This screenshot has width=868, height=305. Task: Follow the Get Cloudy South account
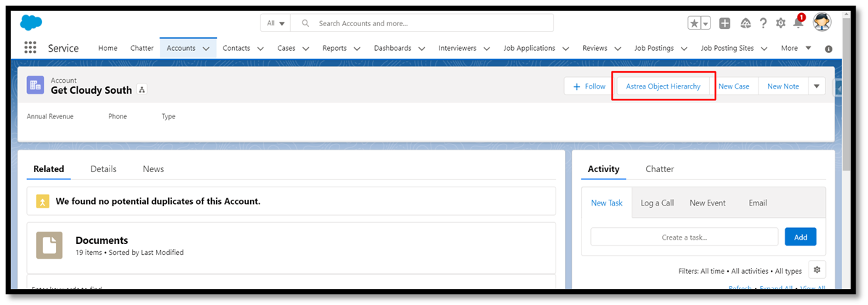coord(589,86)
